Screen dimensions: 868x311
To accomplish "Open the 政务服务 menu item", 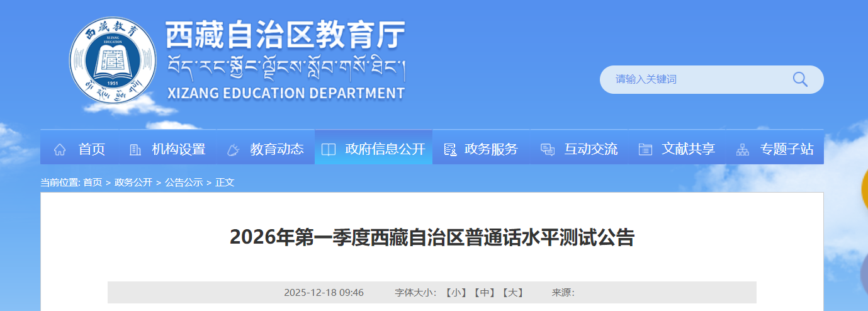I will click(491, 149).
